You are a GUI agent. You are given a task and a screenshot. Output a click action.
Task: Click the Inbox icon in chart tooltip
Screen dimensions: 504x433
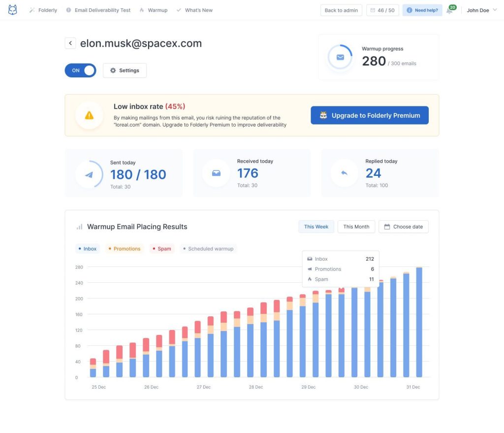[x=310, y=259]
